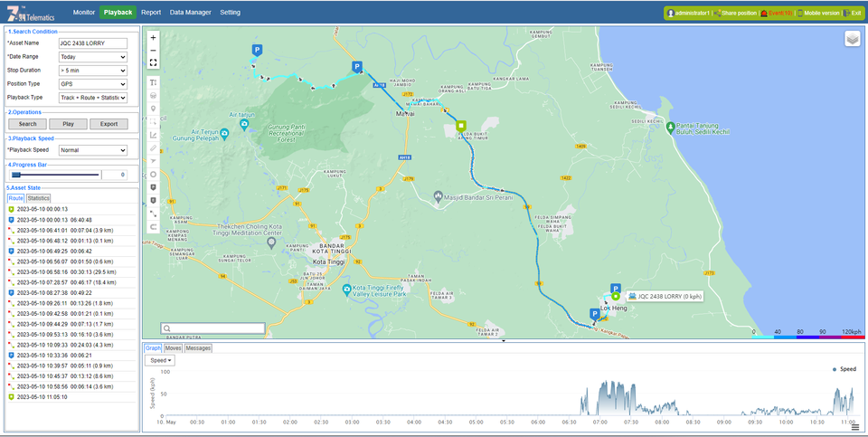
Task: Zoom in on the map
Action: 153,38
